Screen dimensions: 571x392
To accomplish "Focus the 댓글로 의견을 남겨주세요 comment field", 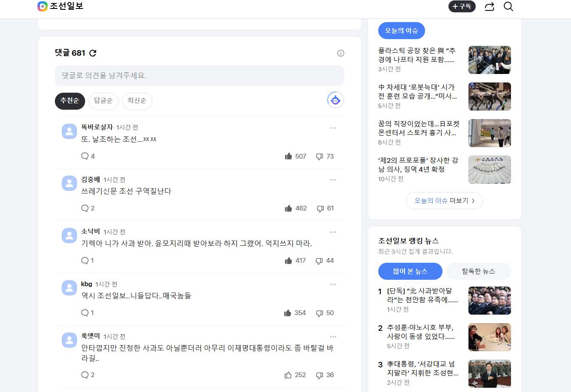I will pos(200,76).
